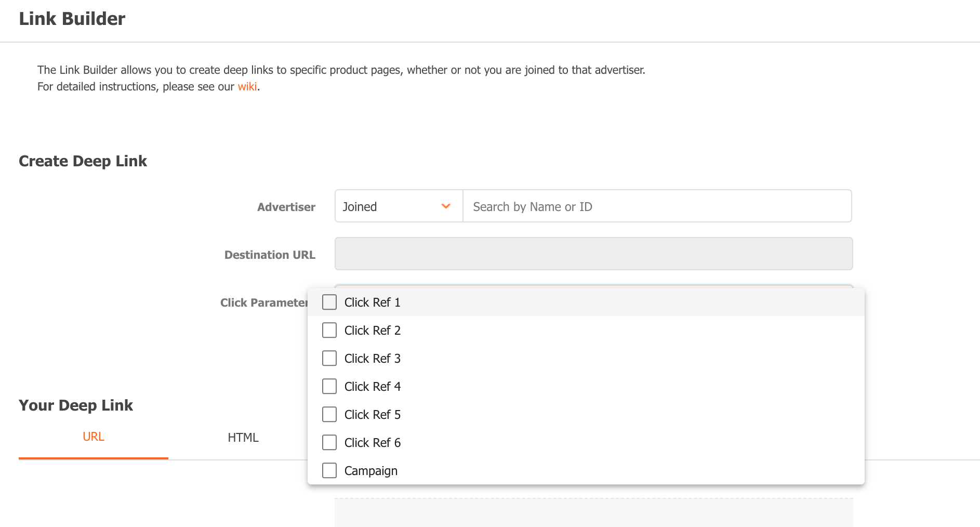
Task: Open the wiki link in the description
Action: tap(247, 87)
